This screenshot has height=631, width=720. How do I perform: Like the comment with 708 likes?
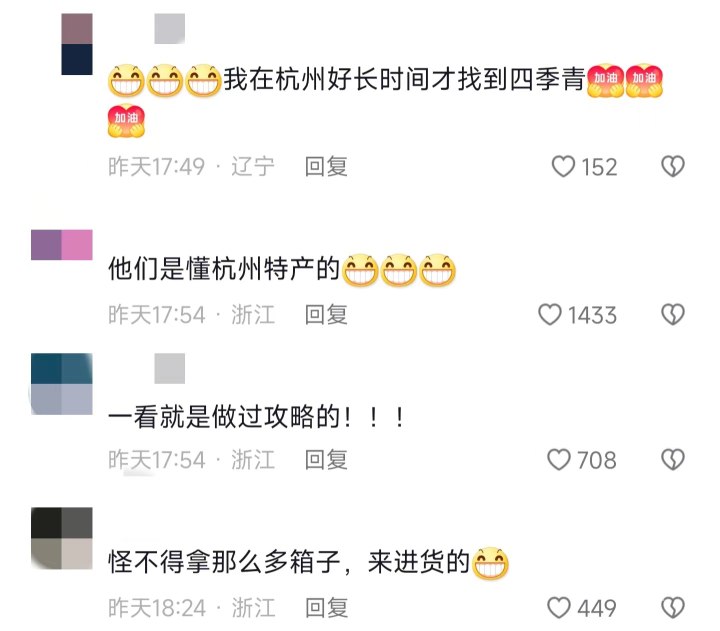click(x=559, y=460)
